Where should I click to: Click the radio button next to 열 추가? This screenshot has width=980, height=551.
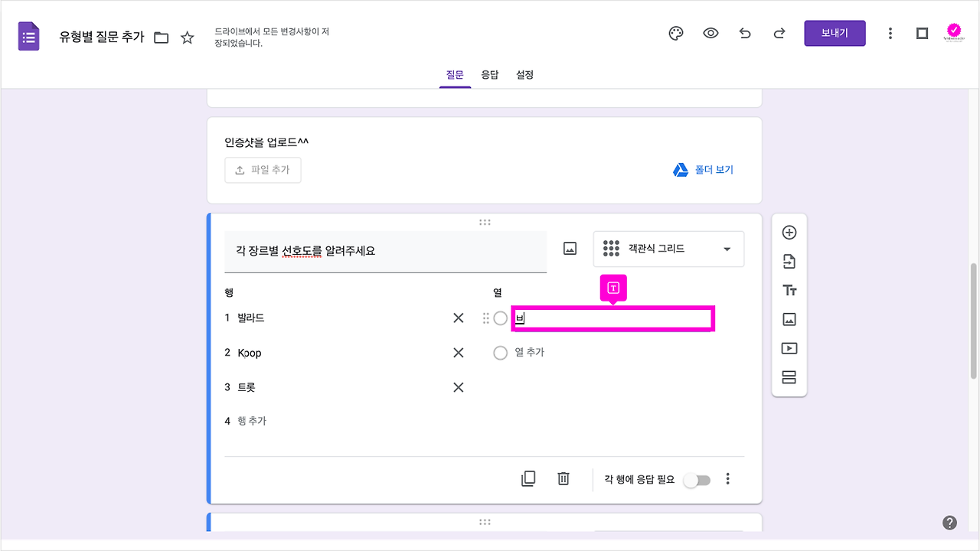click(501, 353)
